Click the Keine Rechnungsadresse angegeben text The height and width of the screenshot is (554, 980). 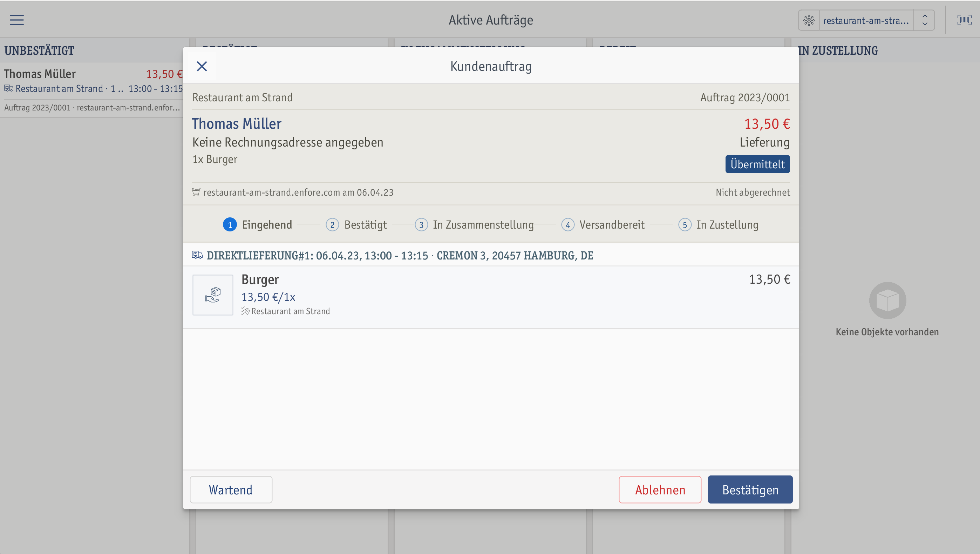[x=288, y=142]
